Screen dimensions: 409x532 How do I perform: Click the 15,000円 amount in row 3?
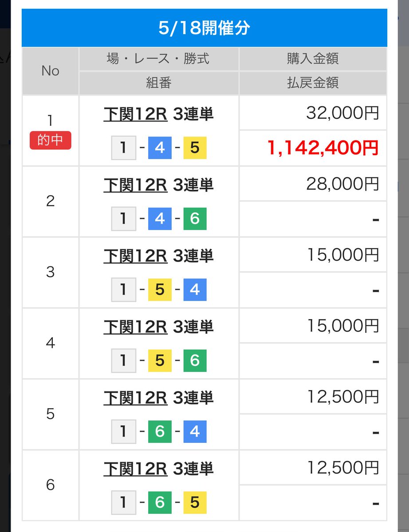pyautogui.click(x=342, y=255)
